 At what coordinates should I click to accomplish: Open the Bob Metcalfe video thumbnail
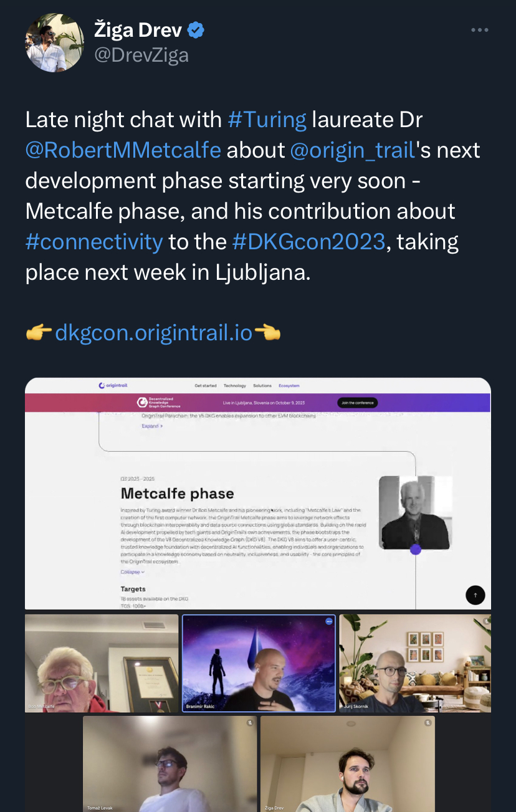102,663
